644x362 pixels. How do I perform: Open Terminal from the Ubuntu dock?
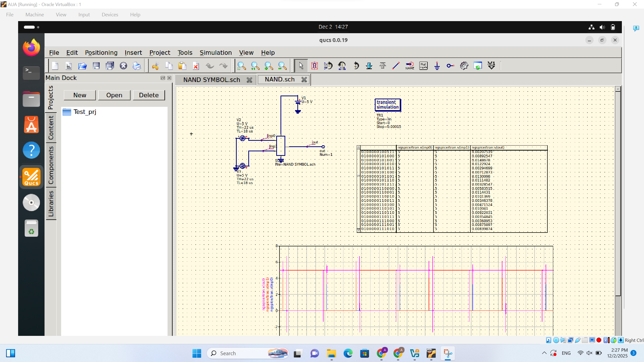point(31,73)
